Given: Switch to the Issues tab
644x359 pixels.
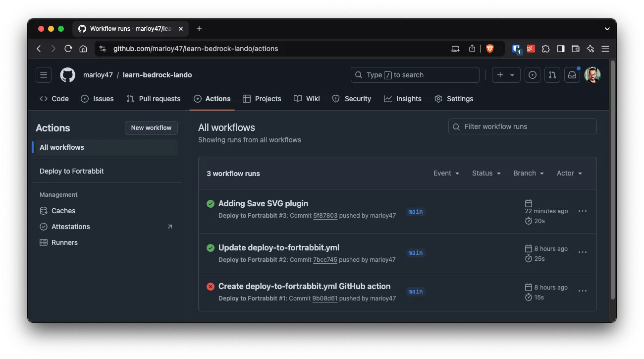Looking at the screenshot, I should (x=97, y=99).
